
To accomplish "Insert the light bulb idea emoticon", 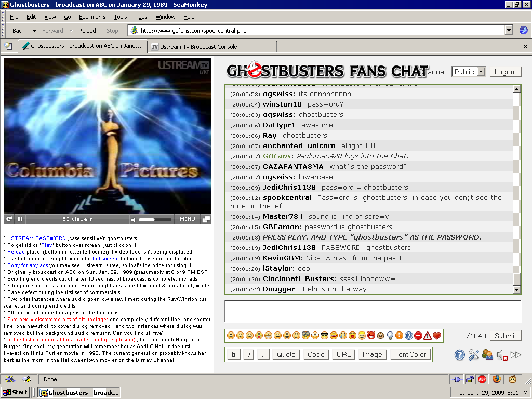I will click(x=390, y=336).
